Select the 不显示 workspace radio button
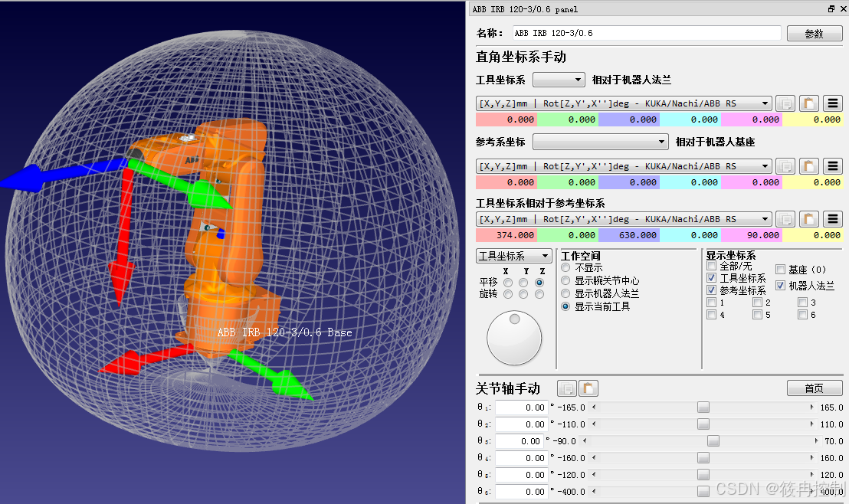 565,268
